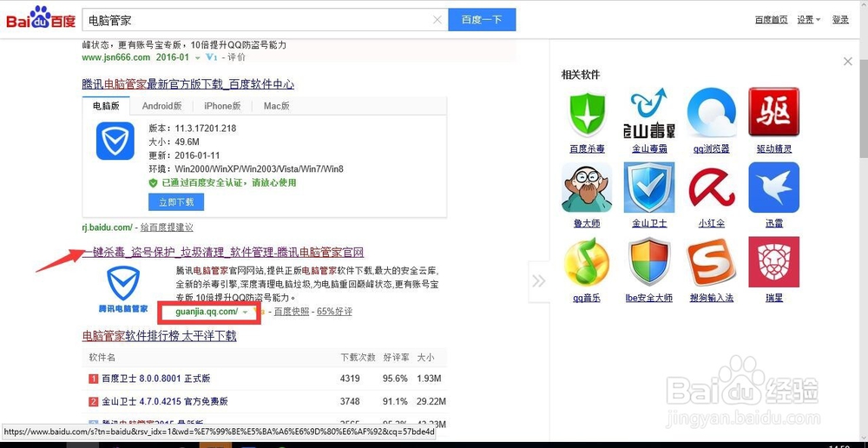This screenshot has width=868, height=448.
Task: Click the 版本: 11.3.17201.218 text
Action: pos(192,128)
